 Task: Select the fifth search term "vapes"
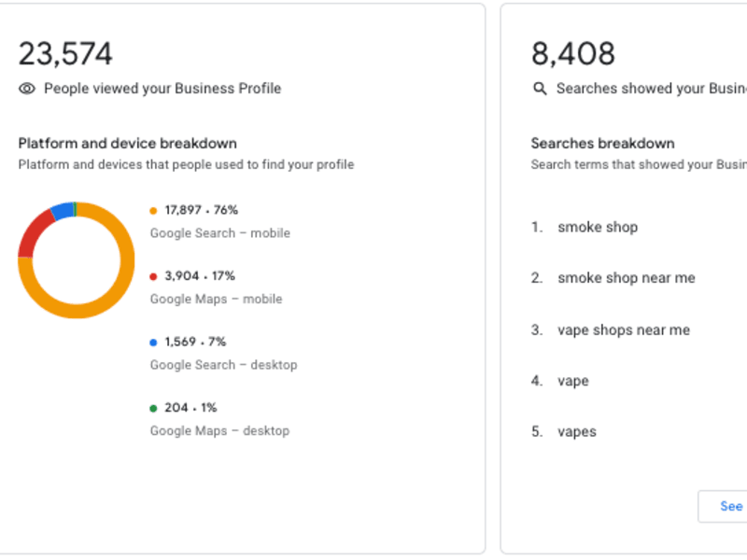577,432
